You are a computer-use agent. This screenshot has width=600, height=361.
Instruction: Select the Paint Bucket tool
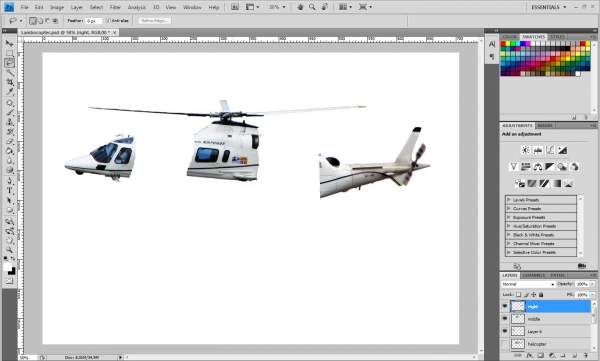coord(10,151)
